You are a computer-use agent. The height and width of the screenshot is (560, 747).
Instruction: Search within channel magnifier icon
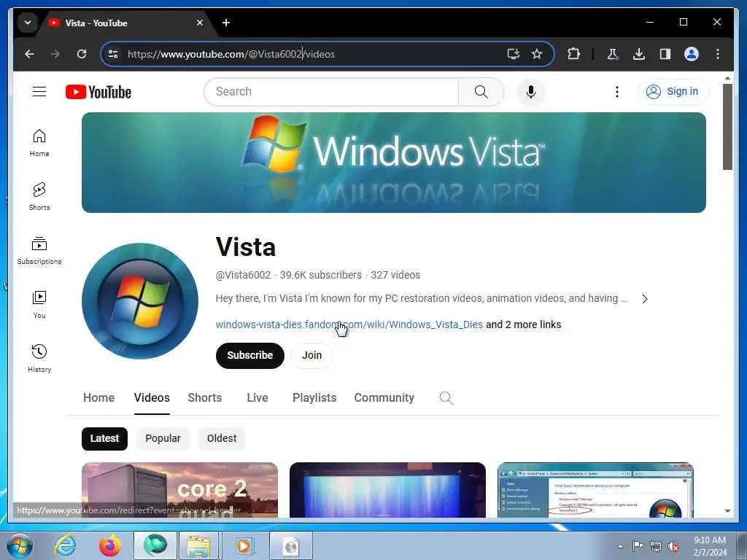446,397
